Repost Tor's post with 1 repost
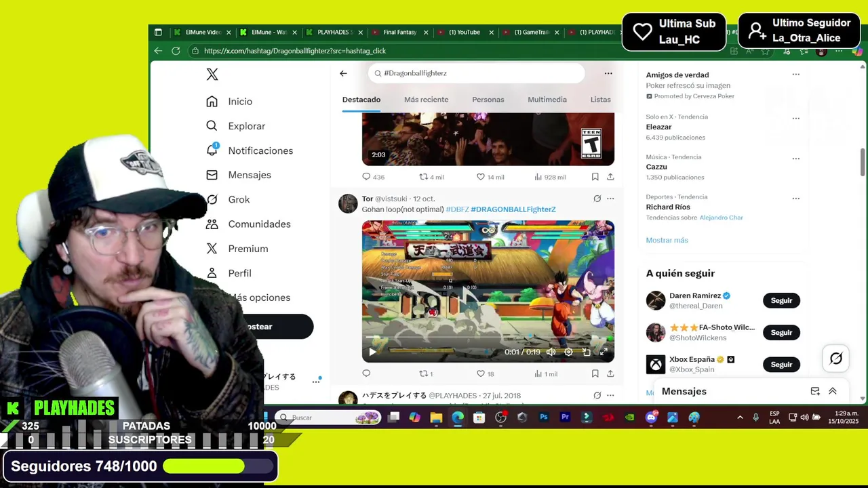 pyautogui.click(x=426, y=373)
